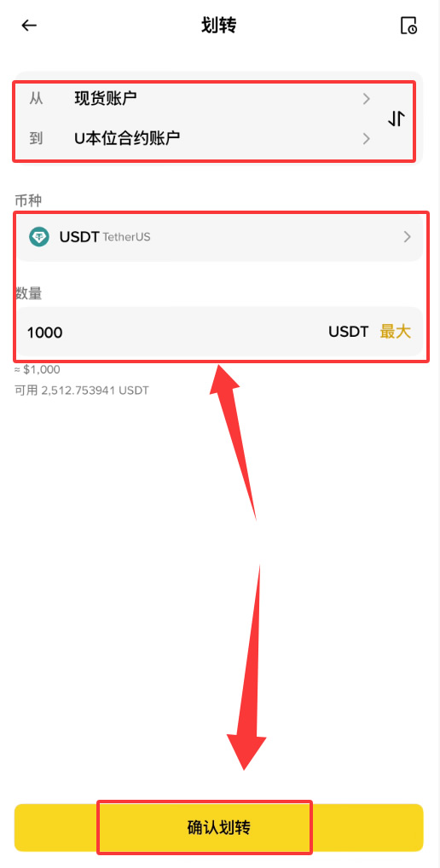Select 现货账户 as source account
This screenshot has height=868, width=440.
tap(106, 99)
